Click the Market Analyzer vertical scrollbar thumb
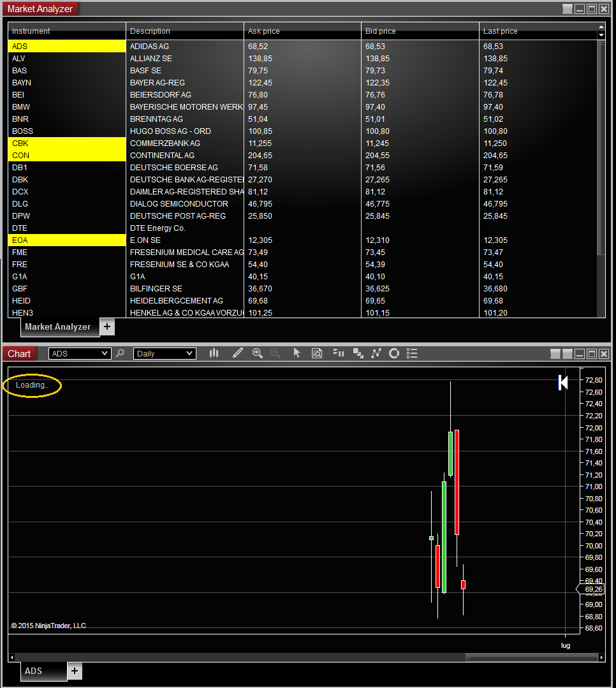The width and height of the screenshot is (616, 688). 601,147
